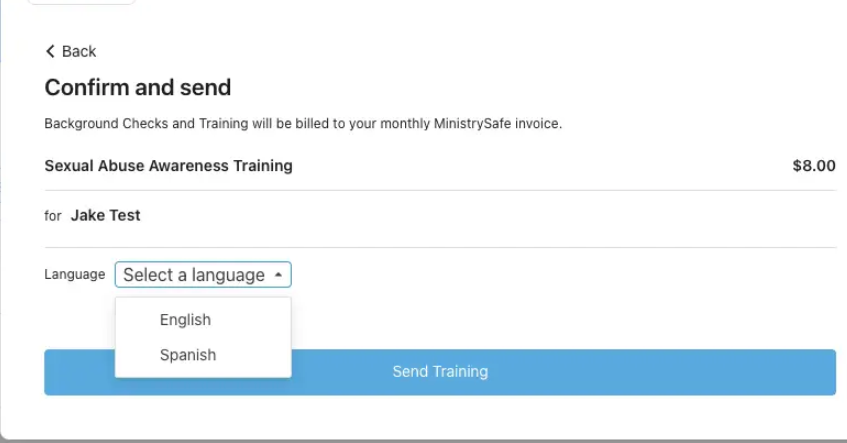Click the $8.00 price amount

click(813, 166)
